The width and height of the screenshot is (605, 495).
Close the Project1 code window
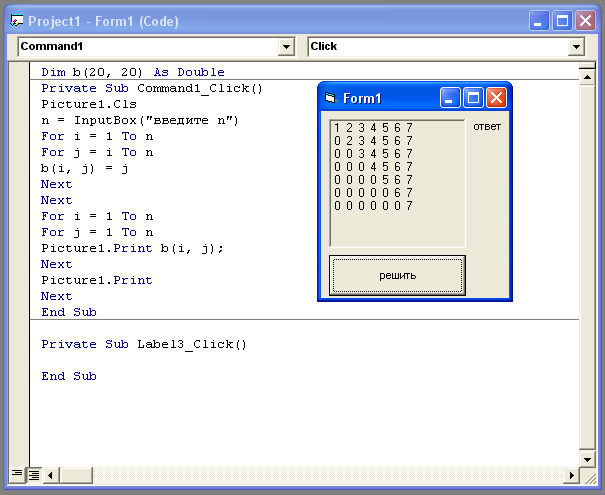click(585, 20)
